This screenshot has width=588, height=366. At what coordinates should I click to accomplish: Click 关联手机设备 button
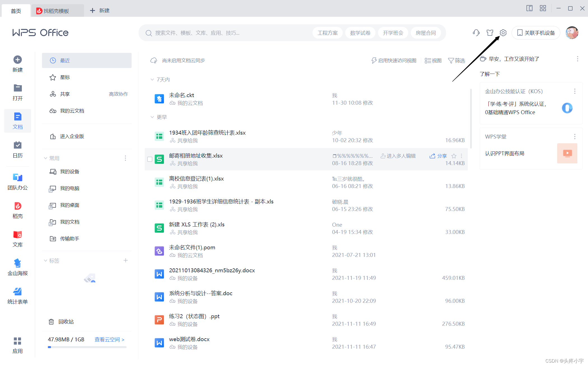tap(536, 33)
